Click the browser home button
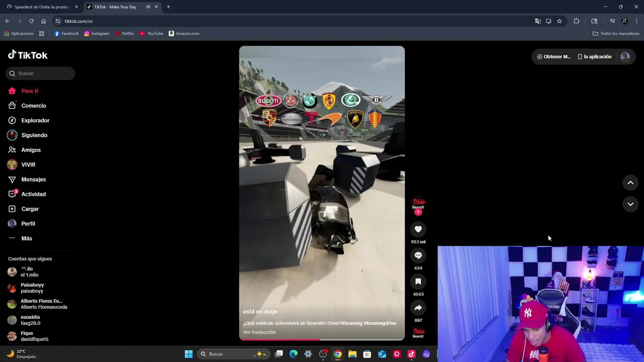The image size is (644, 362). [x=44, y=21]
